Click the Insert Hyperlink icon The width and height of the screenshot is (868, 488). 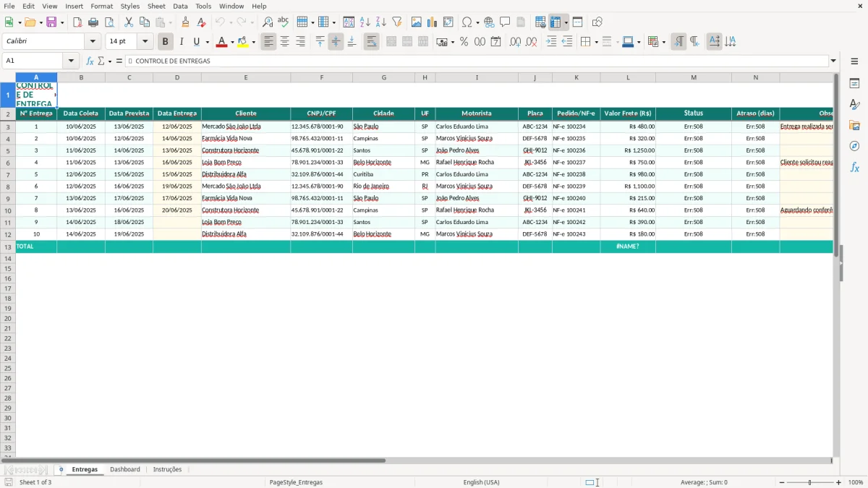[x=489, y=22]
